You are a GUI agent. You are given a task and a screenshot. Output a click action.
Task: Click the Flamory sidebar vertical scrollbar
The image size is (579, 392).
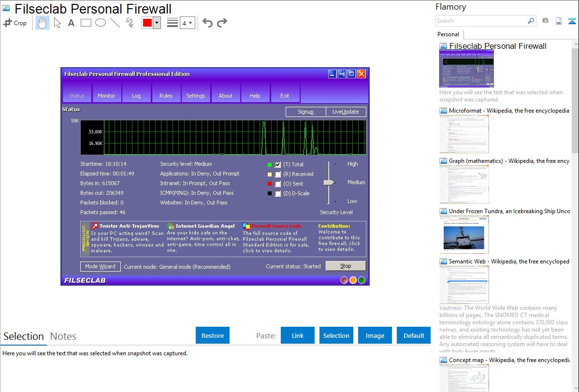[x=575, y=100]
